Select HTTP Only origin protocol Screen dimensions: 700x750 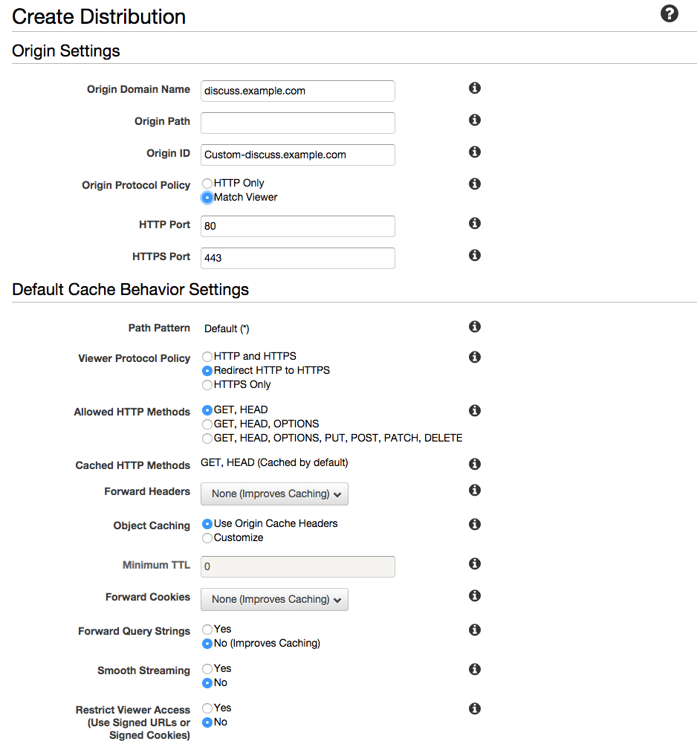pos(207,183)
